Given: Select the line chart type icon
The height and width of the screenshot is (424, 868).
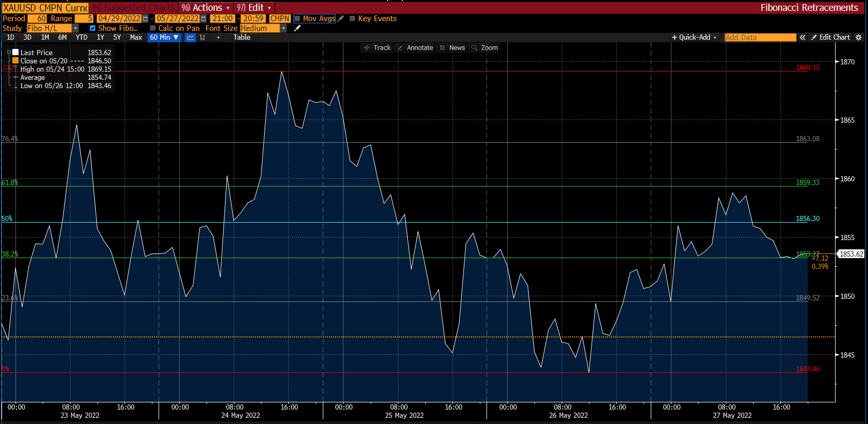Looking at the screenshot, I should 190,38.
